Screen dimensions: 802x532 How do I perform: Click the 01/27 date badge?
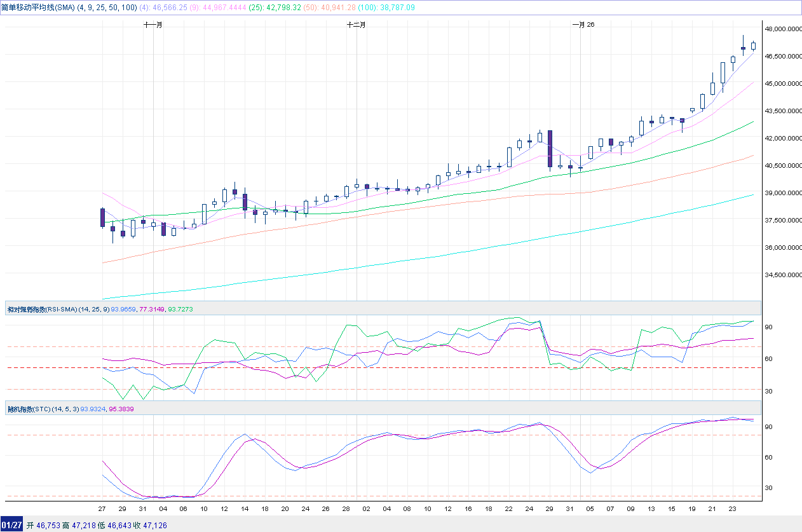[12, 525]
